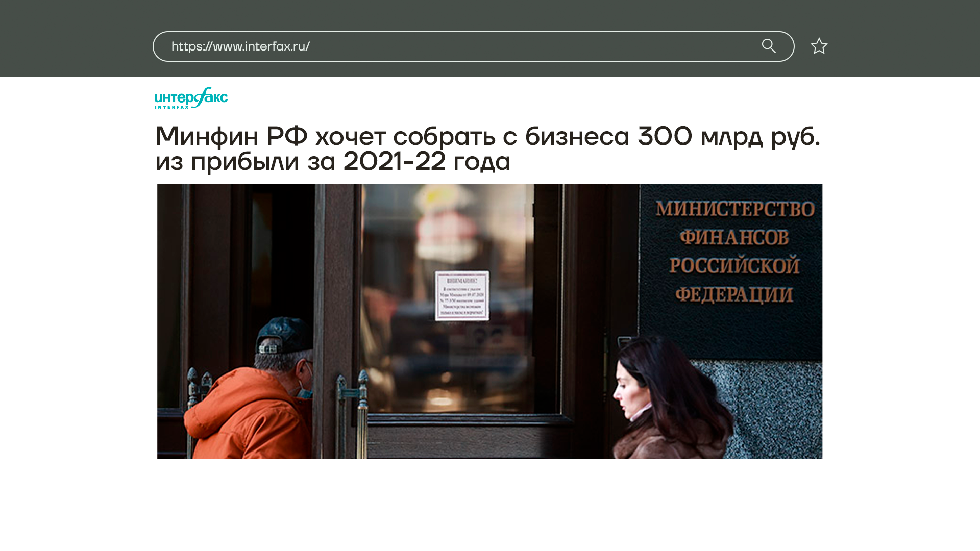Click the https://www.interfax.ru/ URL text
Viewport: 980px width, 551px height.
tap(240, 46)
